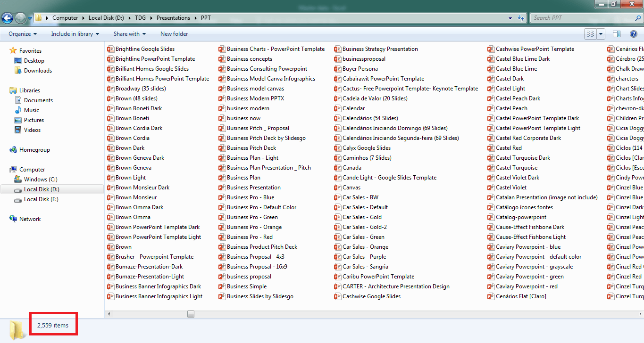Click the Documents library icon
Image resolution: width=644 pixels, height=343 pixels.
coord(18,100)
